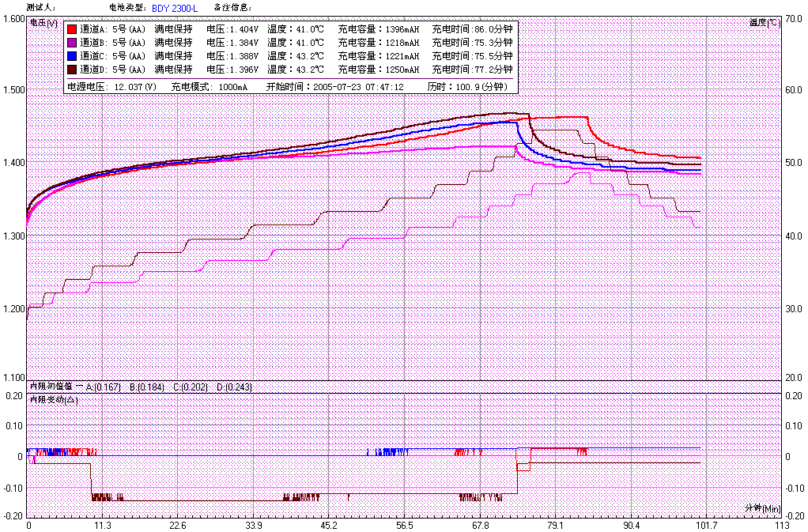
Task: Click the 内阻初值 initial resistance header
Action: (x=51, y=387)
